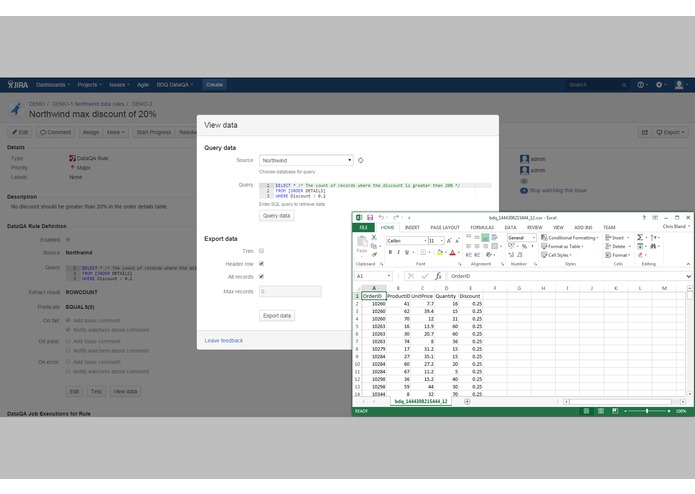This screenshot has width=695, height=494.
Task: Toggle Italic formatting in the Excel ribbon
Action: click(x=398, y=252)
